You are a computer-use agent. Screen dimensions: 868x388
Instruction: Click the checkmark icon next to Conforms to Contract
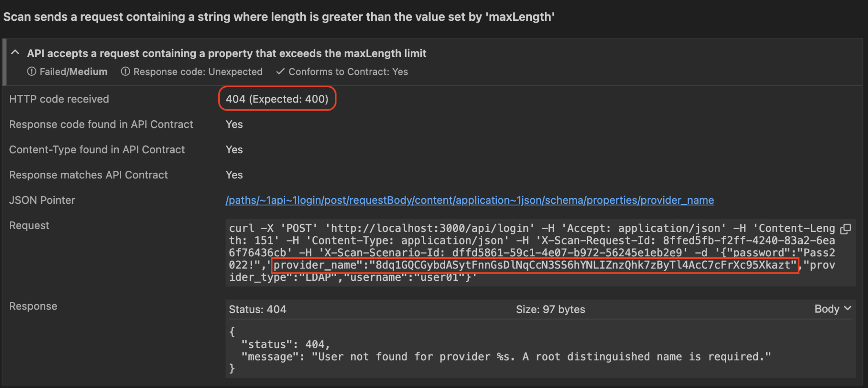coord(280,72)
